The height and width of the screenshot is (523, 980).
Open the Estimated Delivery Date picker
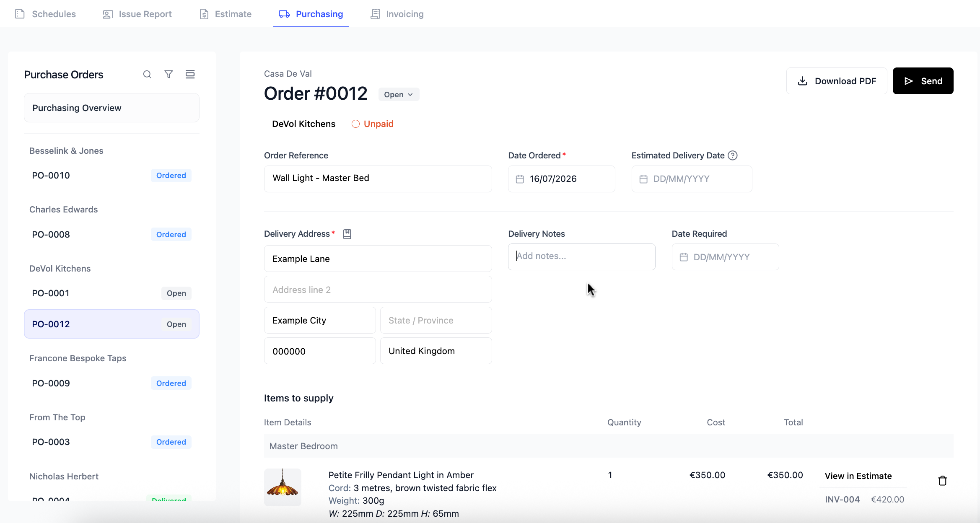692,179
